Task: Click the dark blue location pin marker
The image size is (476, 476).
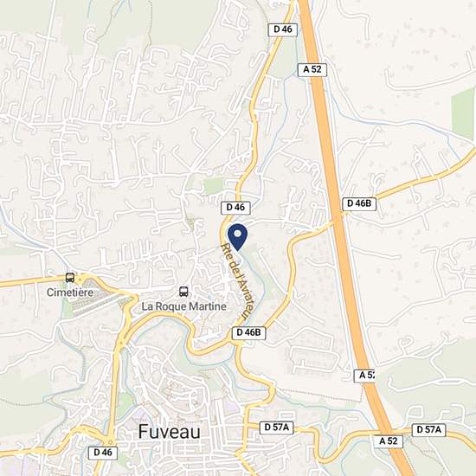Action: [238, 237]
